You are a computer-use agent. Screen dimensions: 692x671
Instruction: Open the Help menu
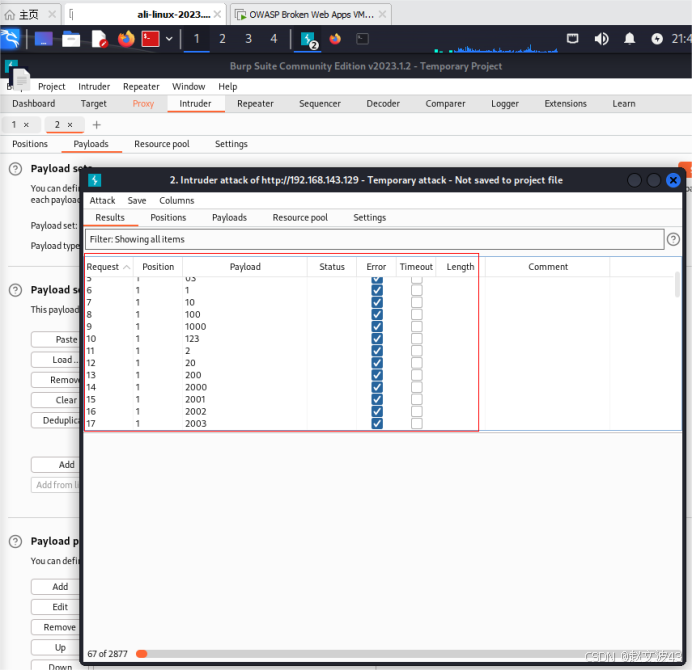point(228,87)
